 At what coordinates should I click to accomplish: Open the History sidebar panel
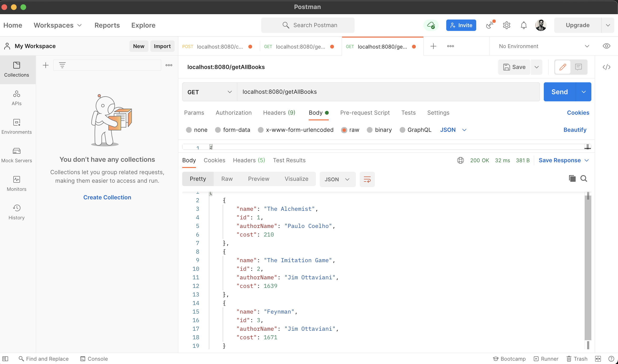[x=17, y=212]
